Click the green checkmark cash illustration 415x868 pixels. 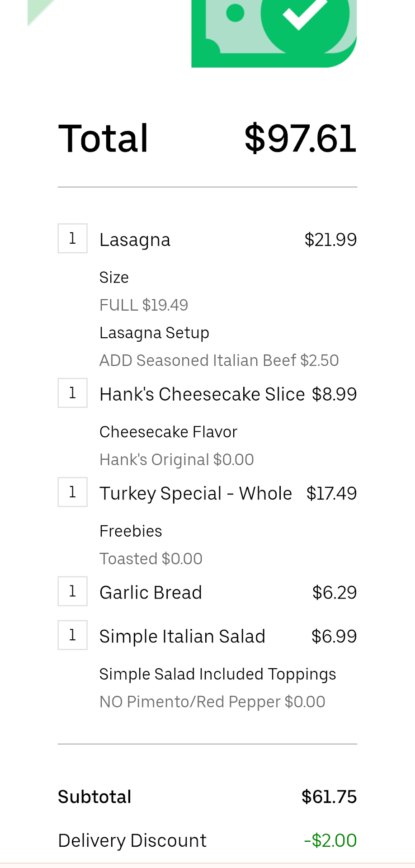(274, 32)
